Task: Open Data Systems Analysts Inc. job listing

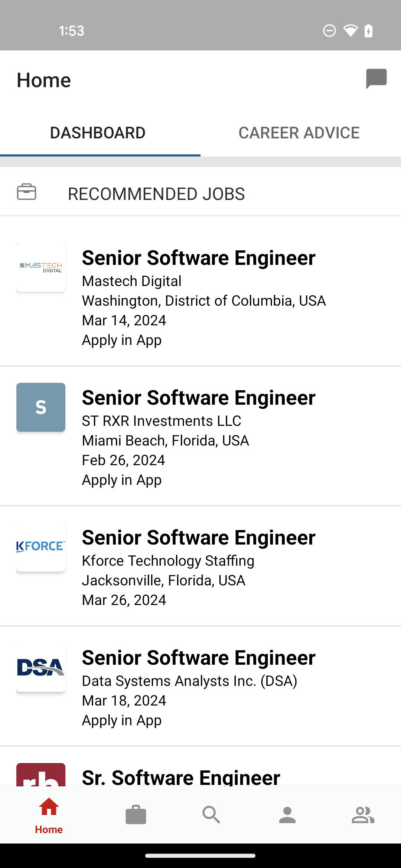Action: point(200,686)
